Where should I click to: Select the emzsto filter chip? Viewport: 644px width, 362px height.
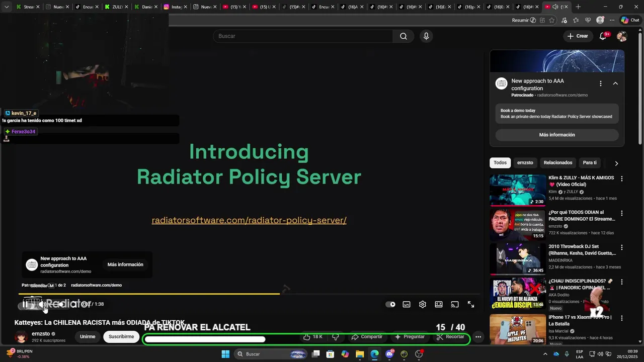[x=525, y=163]
